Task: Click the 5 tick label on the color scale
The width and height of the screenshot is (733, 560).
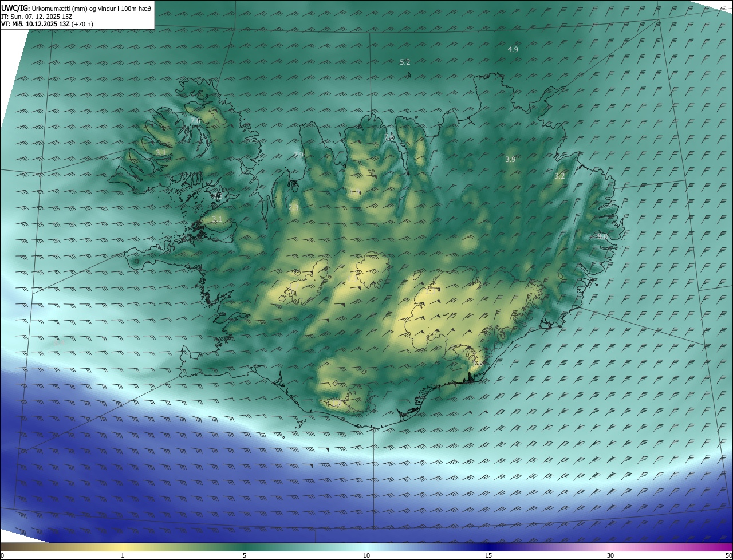Action: [245, 555]
